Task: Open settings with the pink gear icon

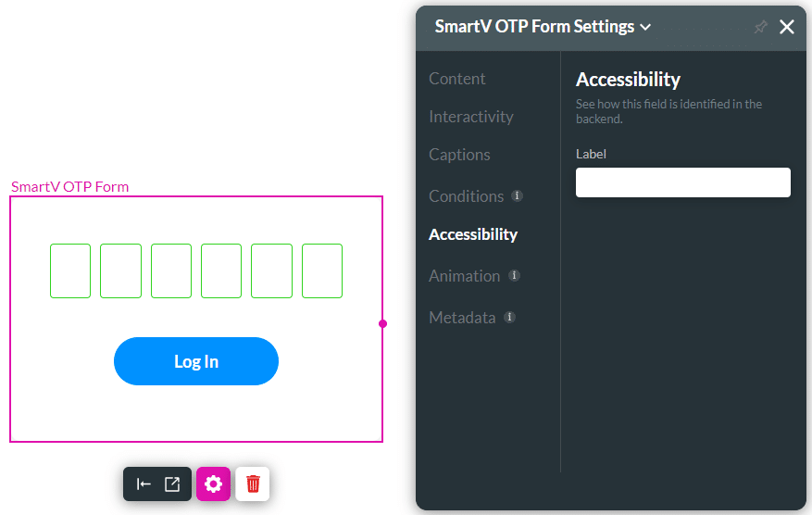Action: tap(214, 484)
